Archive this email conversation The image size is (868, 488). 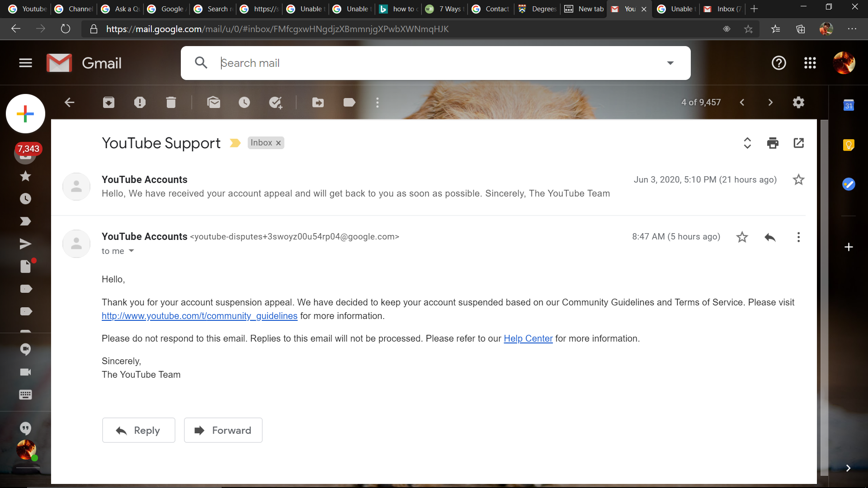(x=108, y=103)
